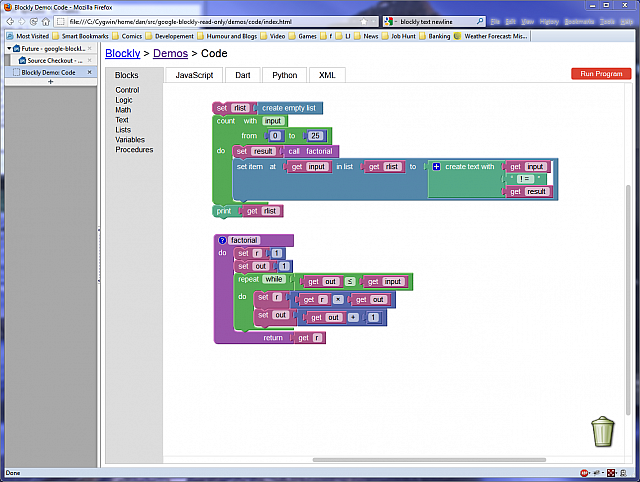Select the Dart tab
This screenshot has width=640, height=482.
tap(242, 75)
